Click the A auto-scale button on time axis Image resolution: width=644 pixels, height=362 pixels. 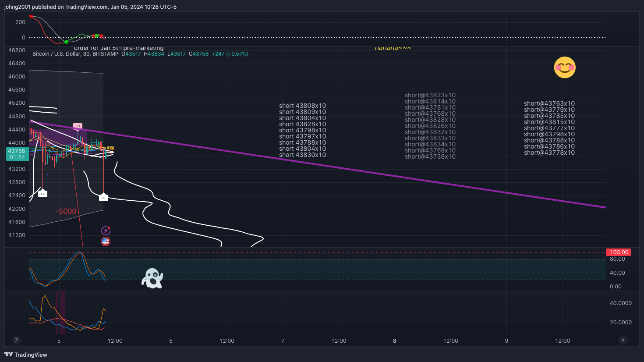pos(623,341)
